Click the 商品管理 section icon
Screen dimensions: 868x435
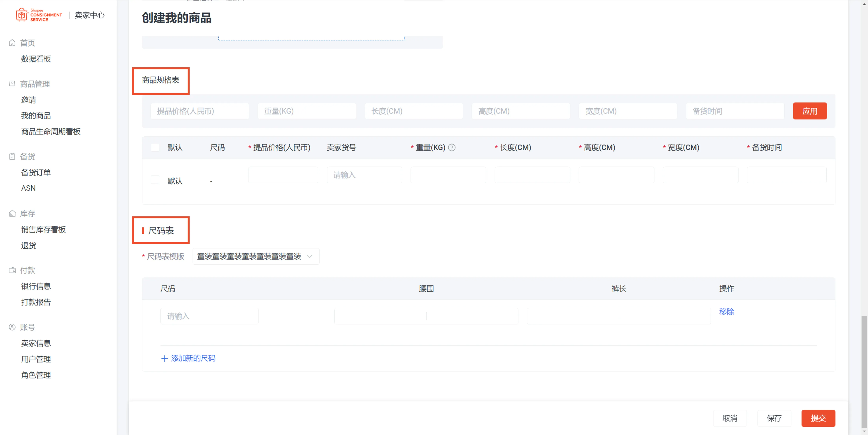tap(12, 84)
